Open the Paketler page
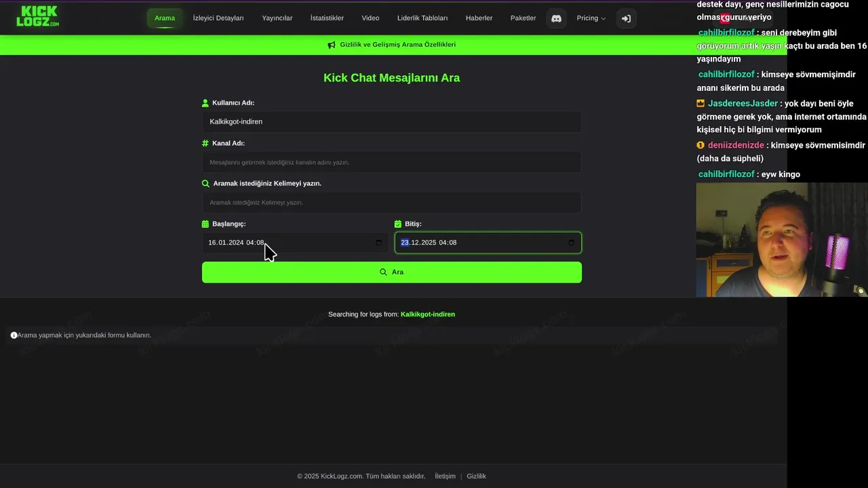This screenshot has width=868, height=488. (523, 18)
